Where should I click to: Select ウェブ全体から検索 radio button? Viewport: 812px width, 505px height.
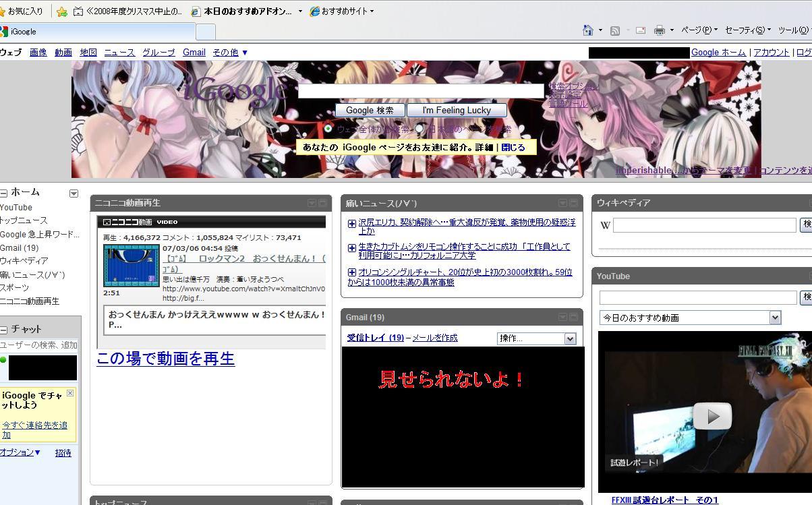pos(328,128)
